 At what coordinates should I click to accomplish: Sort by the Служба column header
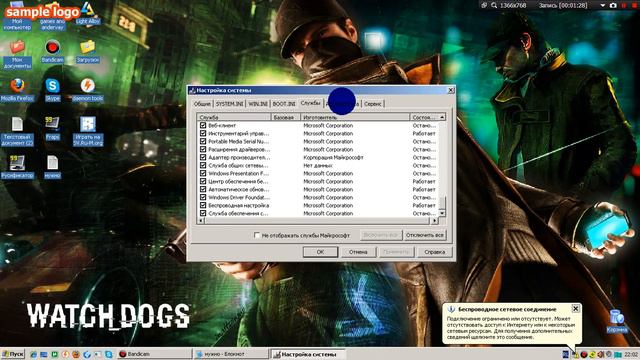[234, 117]
